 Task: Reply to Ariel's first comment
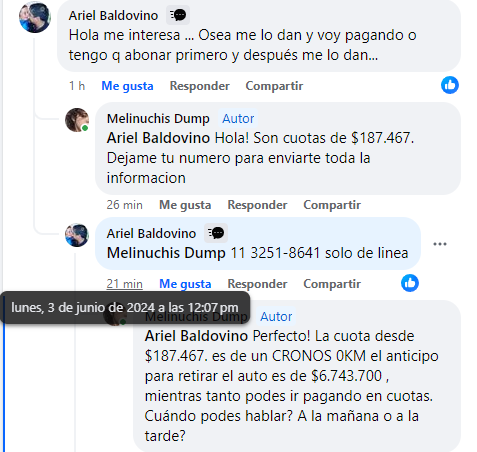point(200,86)
